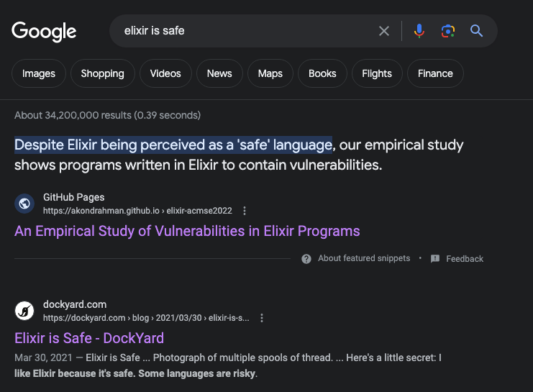Screen dimensions: 533x392
Task: Click the DockYard site favicon
Action: click(x=24, y=311)
